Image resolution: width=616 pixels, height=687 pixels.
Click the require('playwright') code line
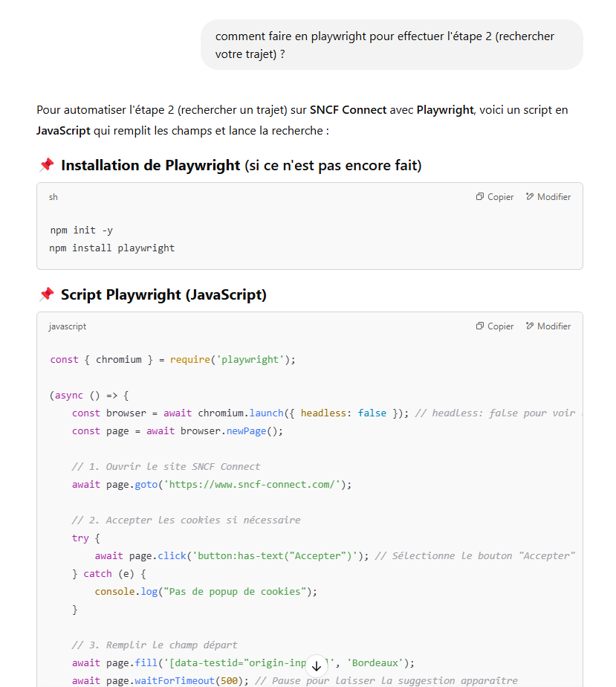pos(173,360)
